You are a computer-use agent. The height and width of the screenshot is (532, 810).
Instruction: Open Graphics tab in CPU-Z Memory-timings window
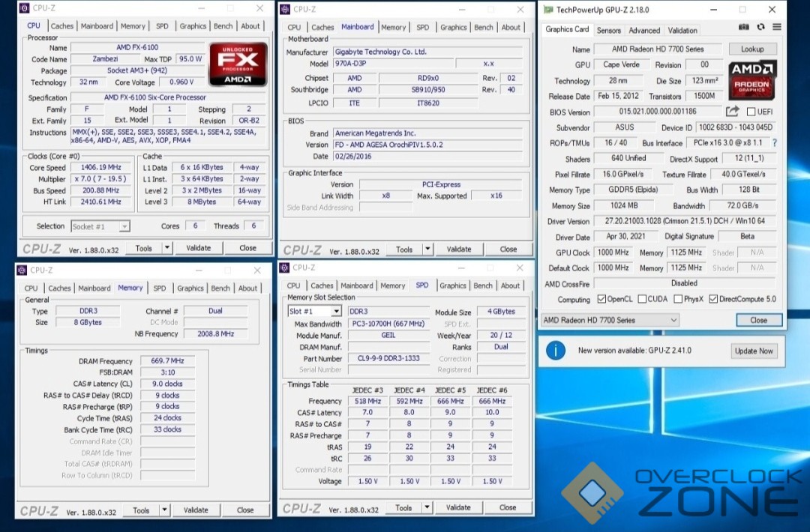pos(190,288)
